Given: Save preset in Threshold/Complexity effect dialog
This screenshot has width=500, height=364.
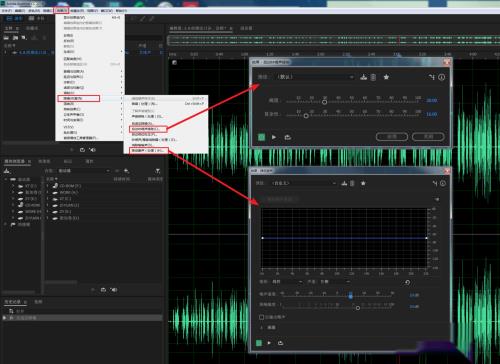Looking at the screenshot, I should [x=363, y=77].
